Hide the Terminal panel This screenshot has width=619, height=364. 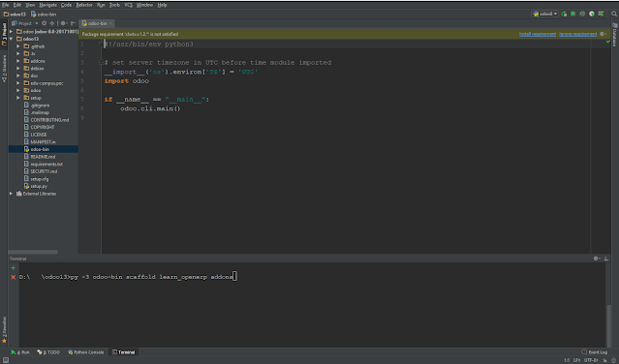click(x=606, y=258)
